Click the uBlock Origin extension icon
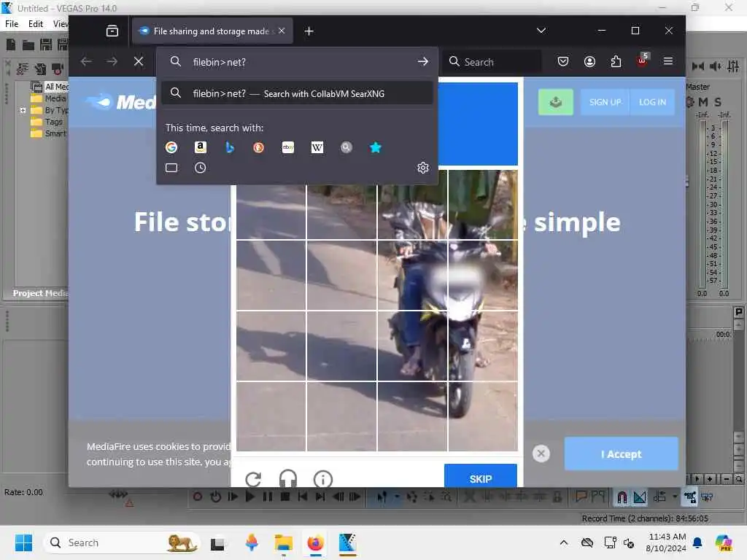 [x=642, y=61]
